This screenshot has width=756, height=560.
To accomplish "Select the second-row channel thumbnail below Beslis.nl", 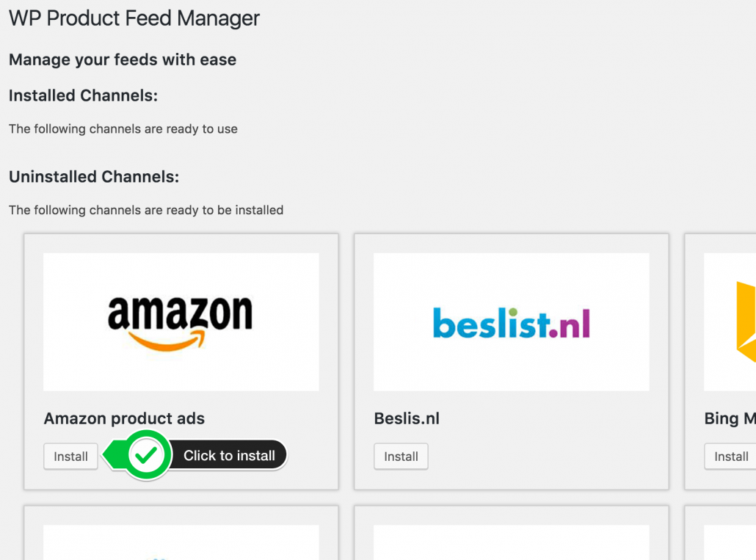I will pyautogui.click(x=511, y=542).
